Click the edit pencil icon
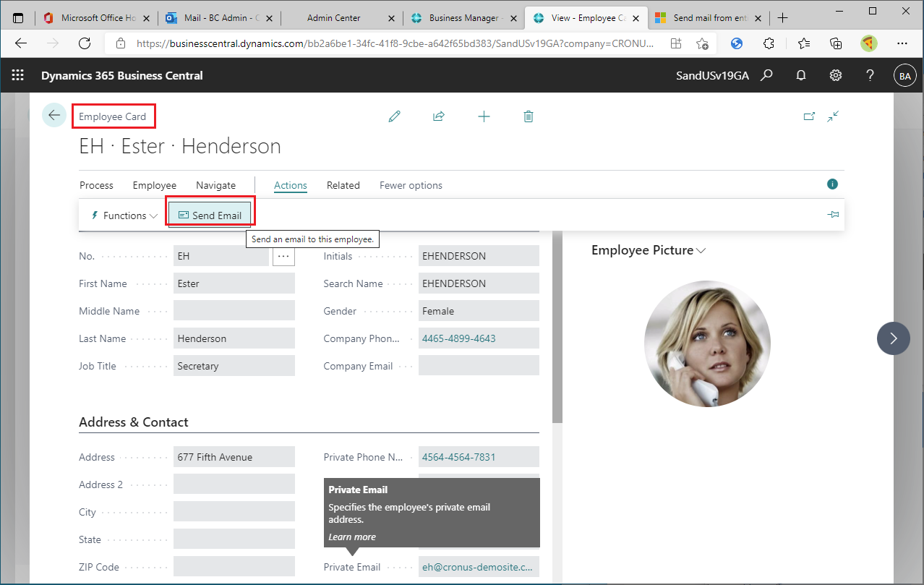Image resolution: width=924 pixels, height=585 pixels. [394, 116]
